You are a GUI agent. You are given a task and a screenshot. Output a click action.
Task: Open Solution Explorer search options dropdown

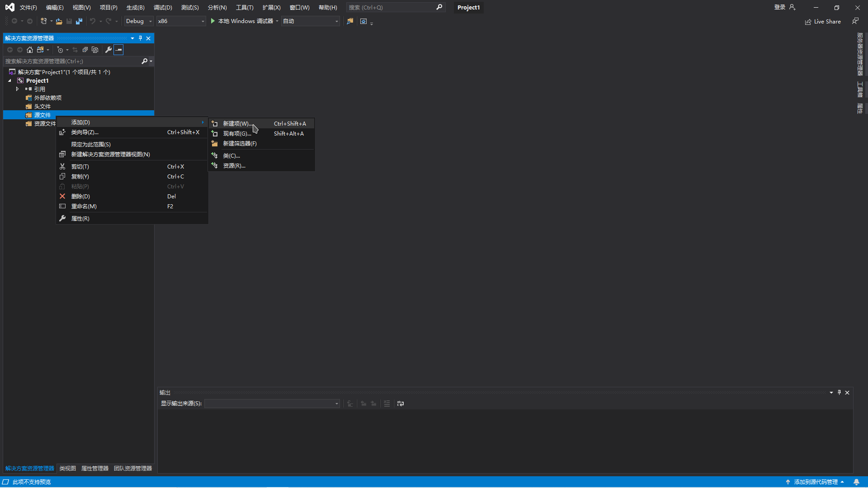151,61
